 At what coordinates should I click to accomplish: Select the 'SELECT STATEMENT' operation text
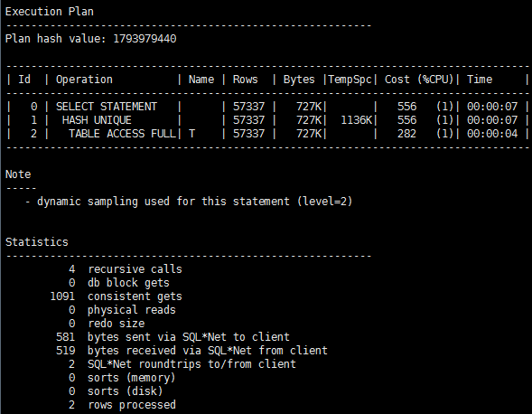(x=107, y=107)
